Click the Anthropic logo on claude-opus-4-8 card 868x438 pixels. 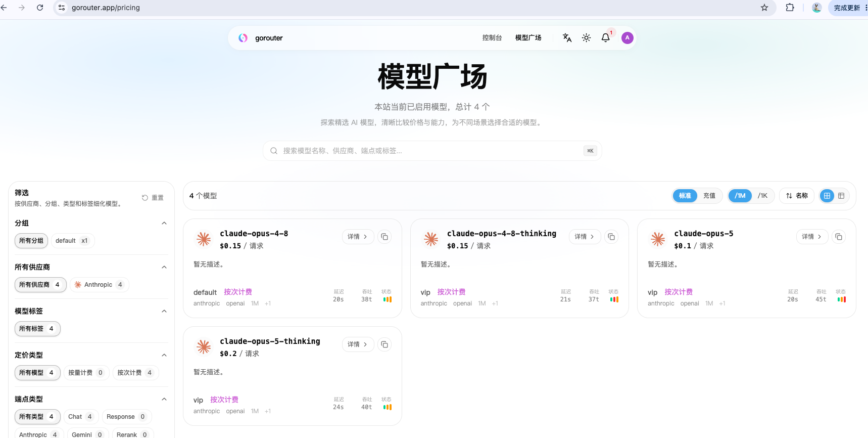[x=204, y=239]
